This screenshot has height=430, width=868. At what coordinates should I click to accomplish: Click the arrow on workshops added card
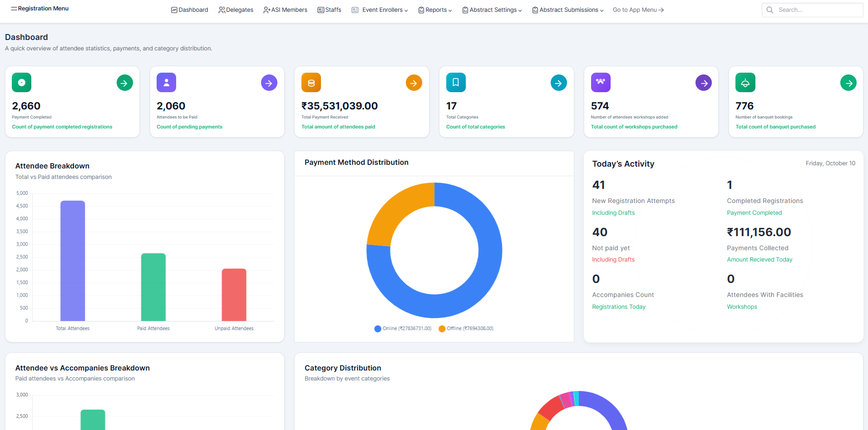coord(703,83)
